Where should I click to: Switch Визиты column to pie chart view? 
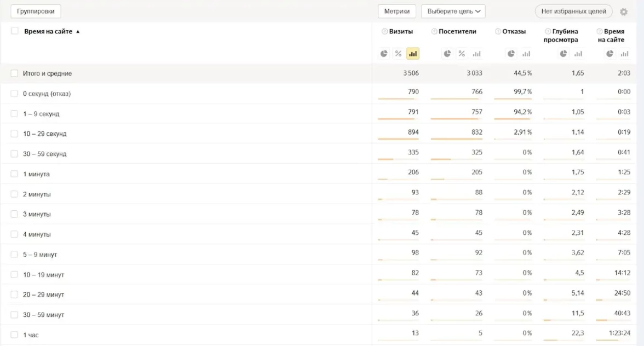384,54
